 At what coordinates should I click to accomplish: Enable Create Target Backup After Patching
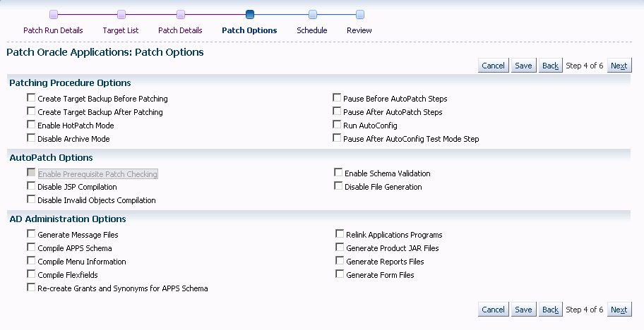click(x=31, y=111)
